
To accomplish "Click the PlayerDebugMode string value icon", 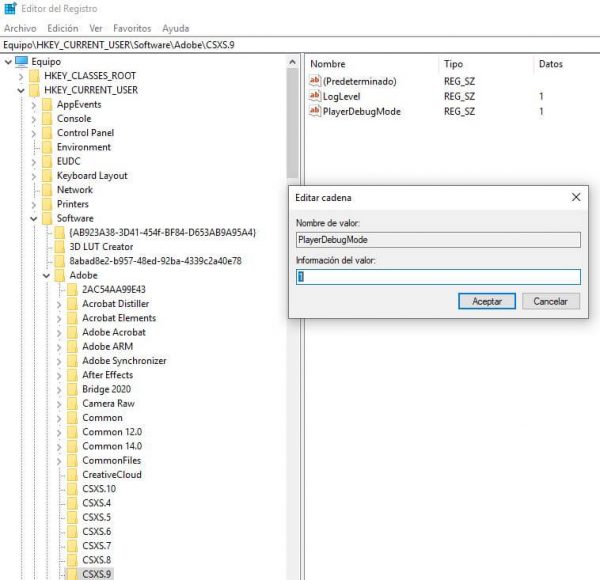I will click(x=316, y=111).
